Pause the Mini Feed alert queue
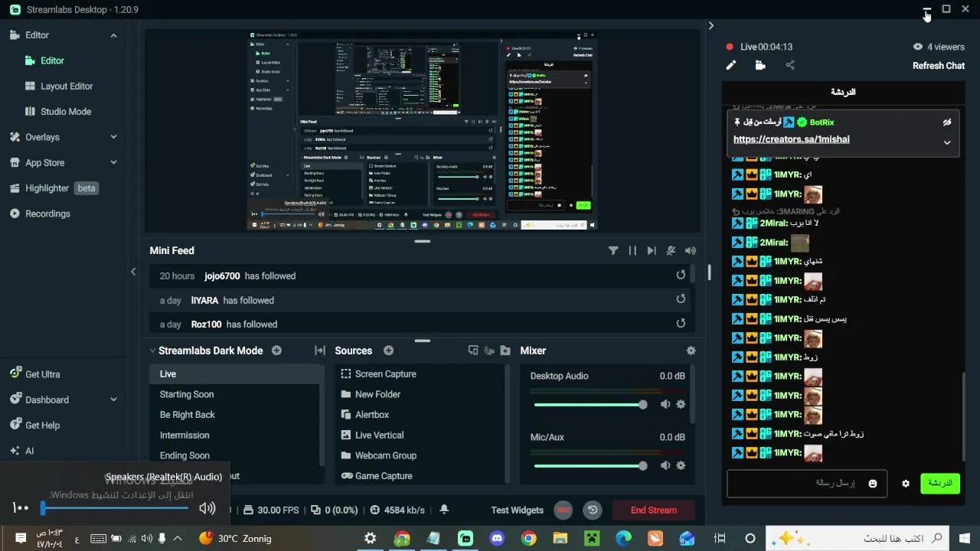This screenshot has height=551, width=980. tap(632, 250)
